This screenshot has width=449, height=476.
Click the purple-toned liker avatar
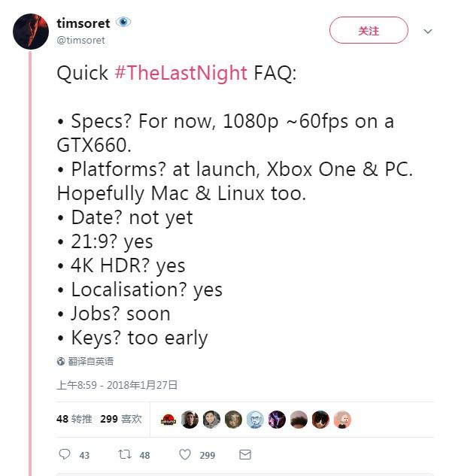click(x=277, y=420)
